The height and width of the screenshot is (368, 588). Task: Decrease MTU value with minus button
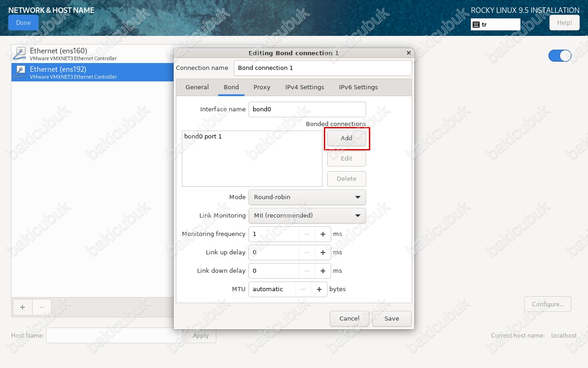click(x=303, y=289)
